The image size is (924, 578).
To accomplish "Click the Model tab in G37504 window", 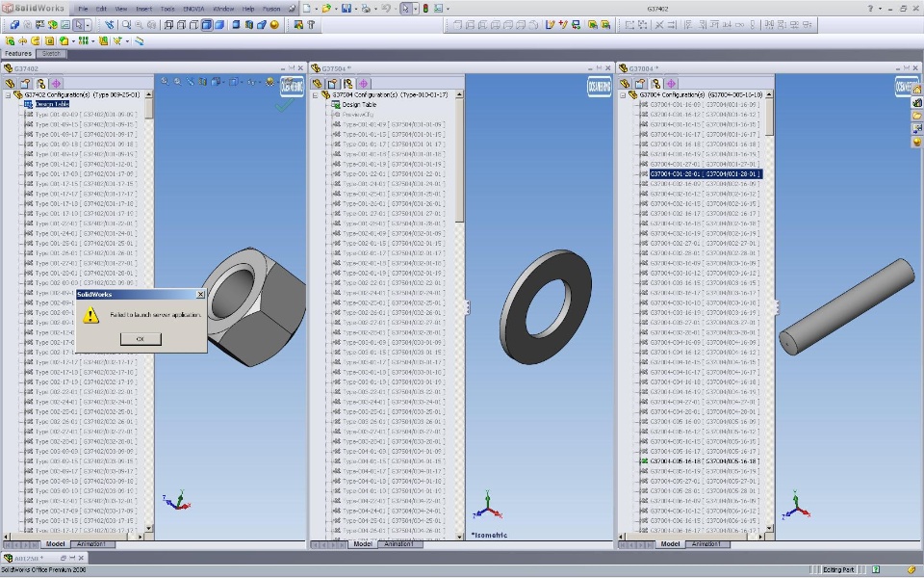I will [363, 544].
